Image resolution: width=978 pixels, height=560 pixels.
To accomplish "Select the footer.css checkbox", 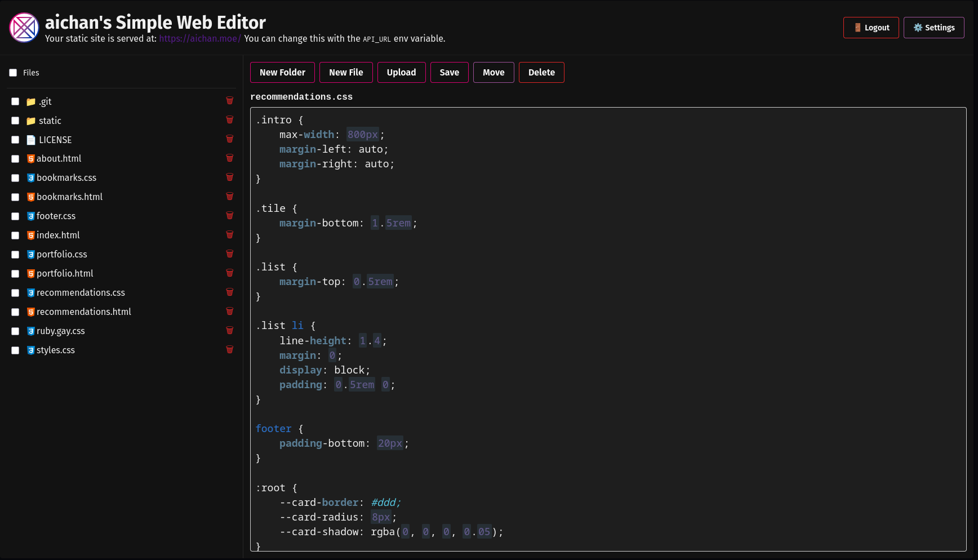I will [x=15, y=216].
